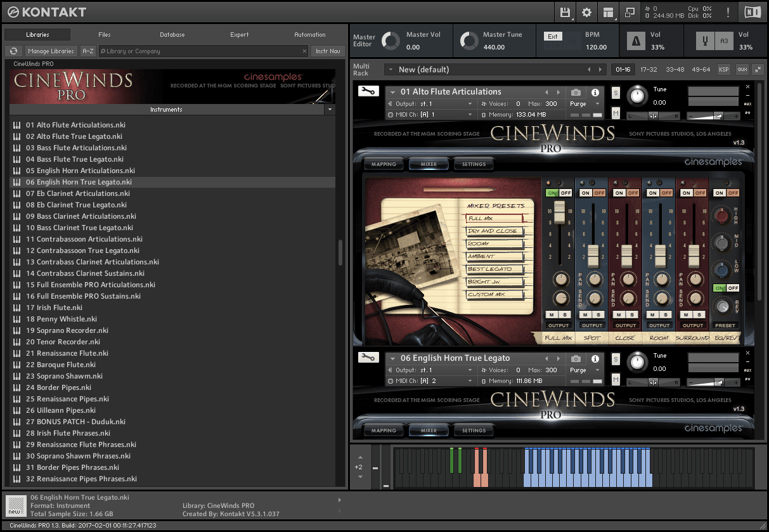Open English Horn Purge dropdown
The image size is (769, 532).
(585, 370)
